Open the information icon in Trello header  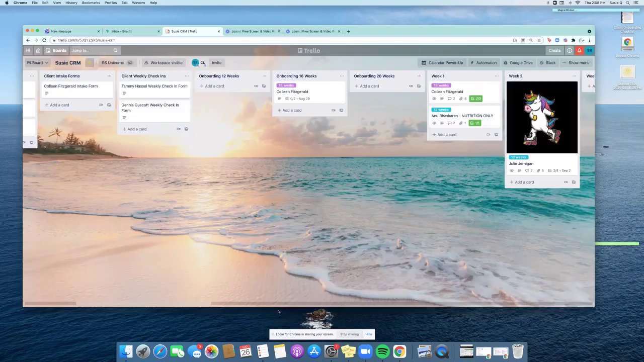click(x=570, y=50)
